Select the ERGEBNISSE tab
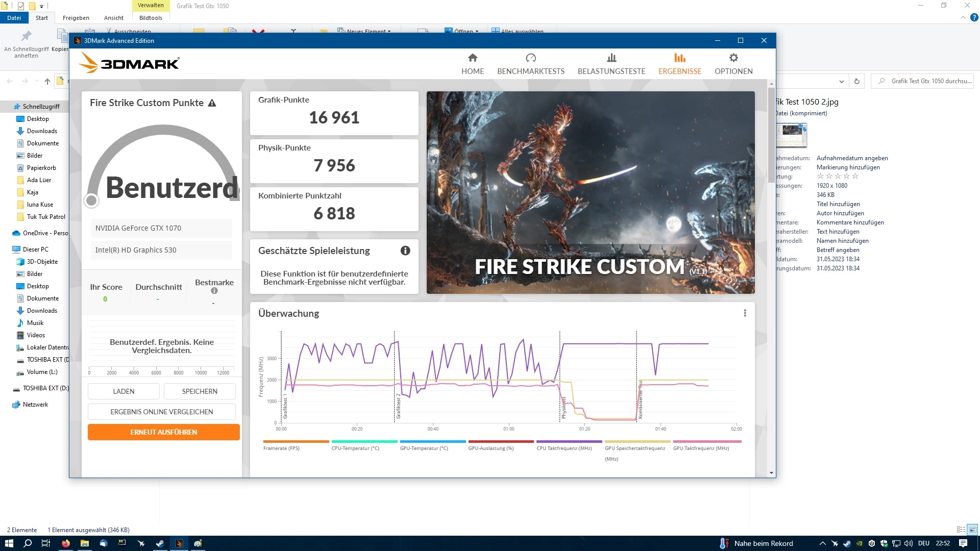The height and width of the screenshot is (551, 980). (680, 64)
